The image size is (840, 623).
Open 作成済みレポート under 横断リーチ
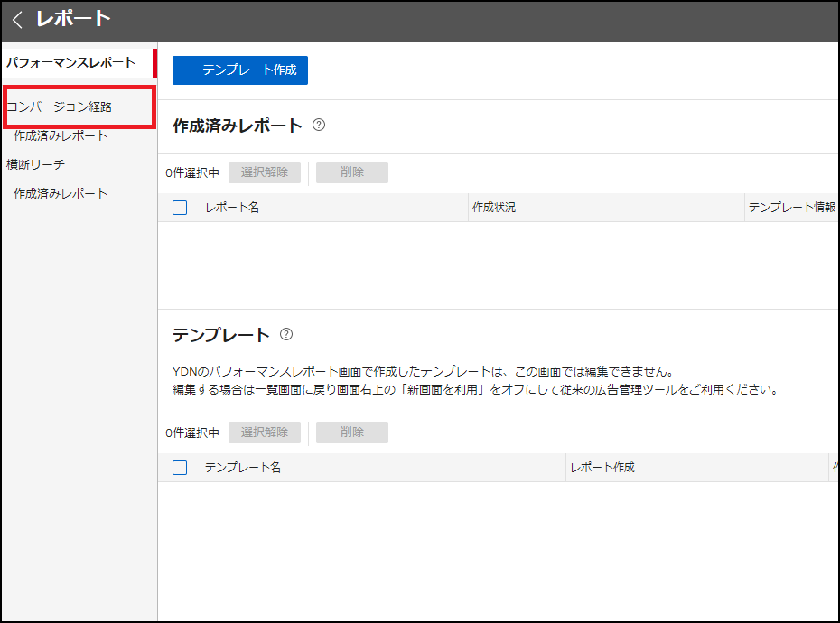click(x=61, y=193)
